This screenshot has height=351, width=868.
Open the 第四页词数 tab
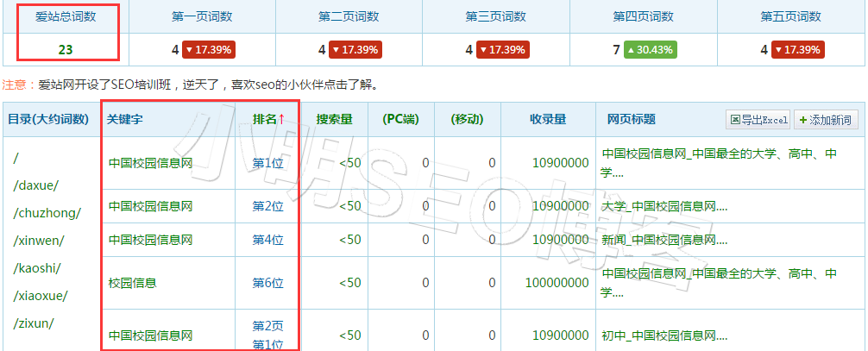643,16
